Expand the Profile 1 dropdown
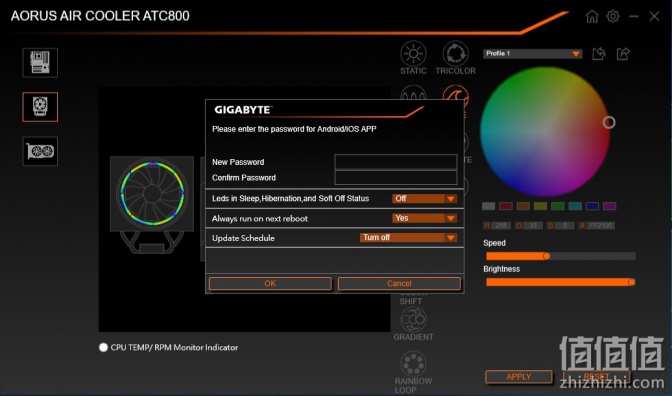The image size is (672, 396). [x=532, y=54]
